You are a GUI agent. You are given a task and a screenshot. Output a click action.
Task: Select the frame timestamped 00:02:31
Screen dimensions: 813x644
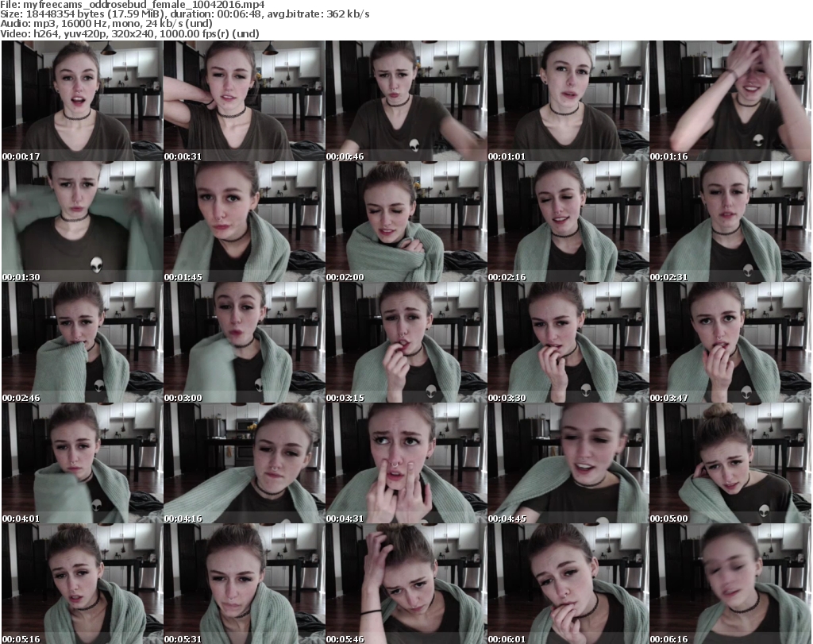click(x=730, y=222)
